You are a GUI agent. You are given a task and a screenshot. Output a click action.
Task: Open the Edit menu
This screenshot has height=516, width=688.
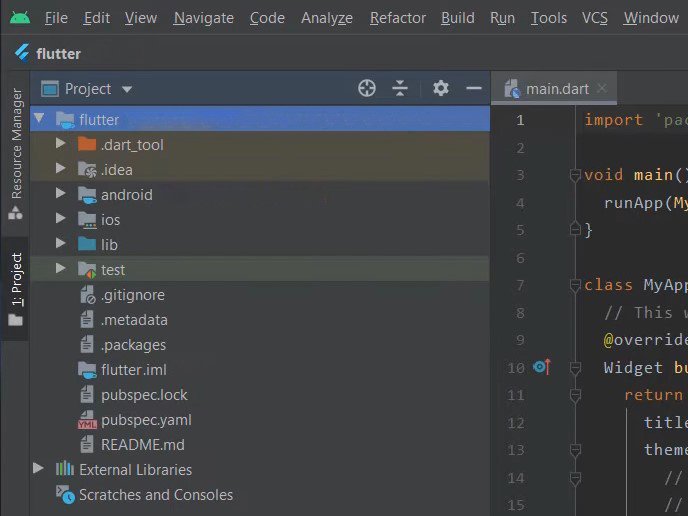coord(97,18)
